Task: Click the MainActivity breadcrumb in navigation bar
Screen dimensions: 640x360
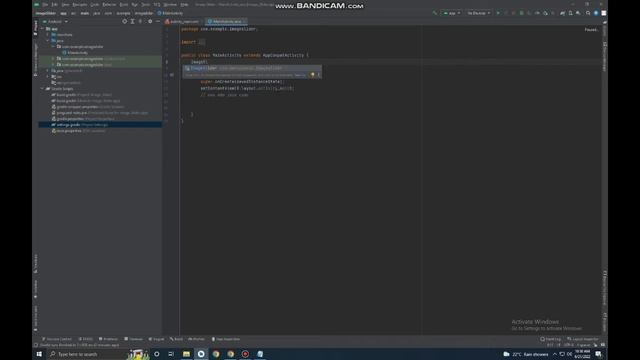Action: click(x=170, y=13)
